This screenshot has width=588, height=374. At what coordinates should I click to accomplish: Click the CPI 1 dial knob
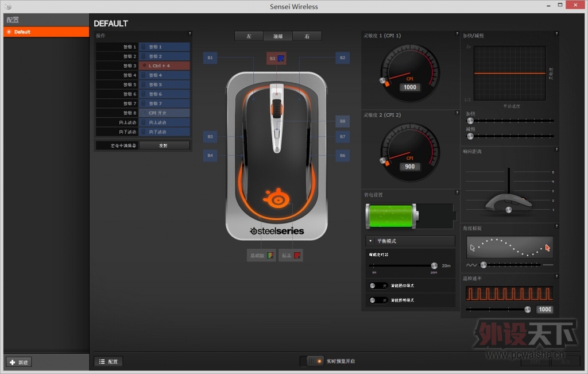[382, 80]
